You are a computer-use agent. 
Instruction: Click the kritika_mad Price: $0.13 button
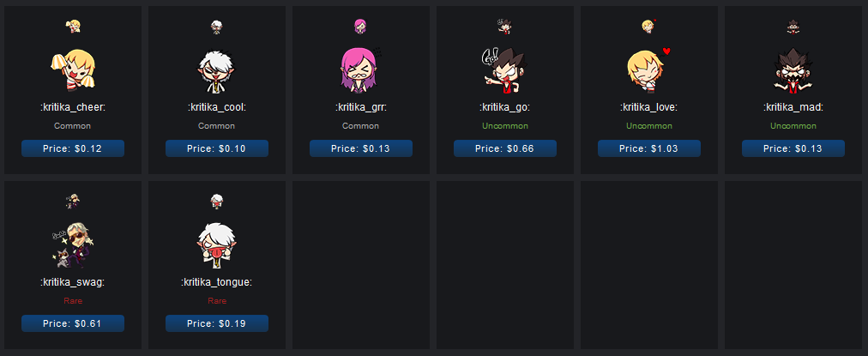point(793,148)
